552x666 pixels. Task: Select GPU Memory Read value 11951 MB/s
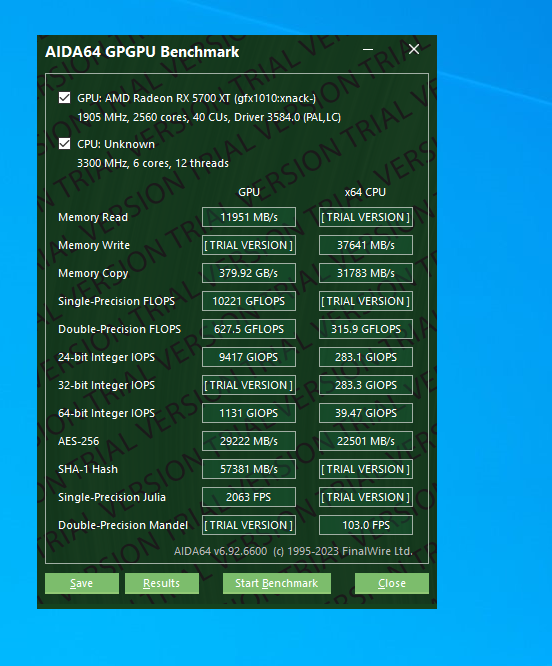click(249, 217)
